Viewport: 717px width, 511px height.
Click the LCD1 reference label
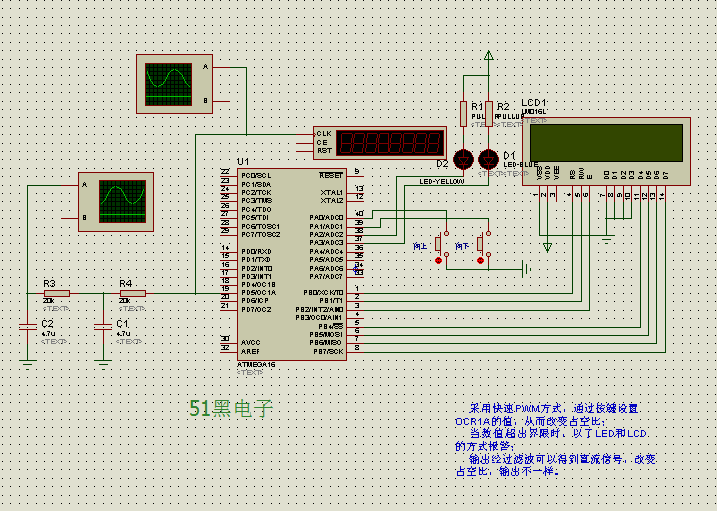pos(534,103)
